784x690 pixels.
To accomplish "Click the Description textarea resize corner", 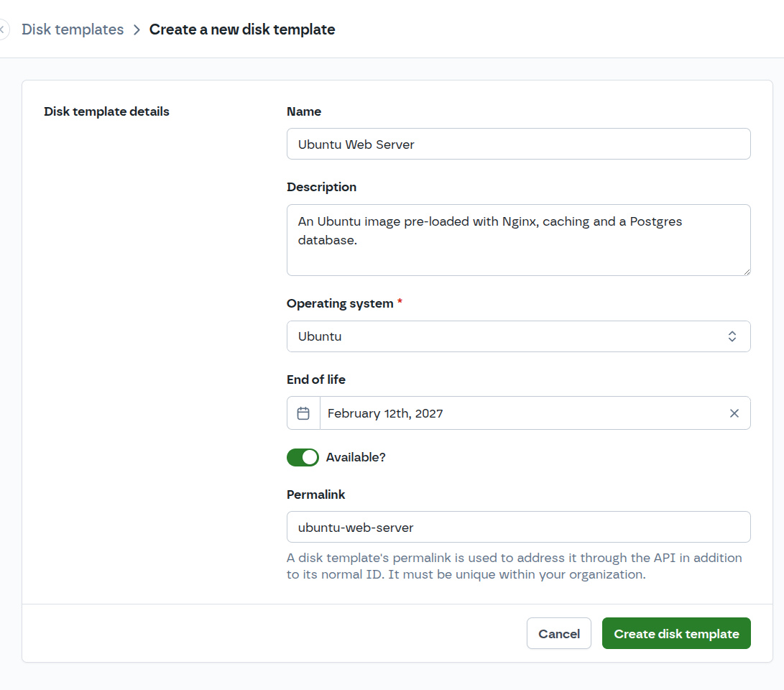I will pos(747,272).
